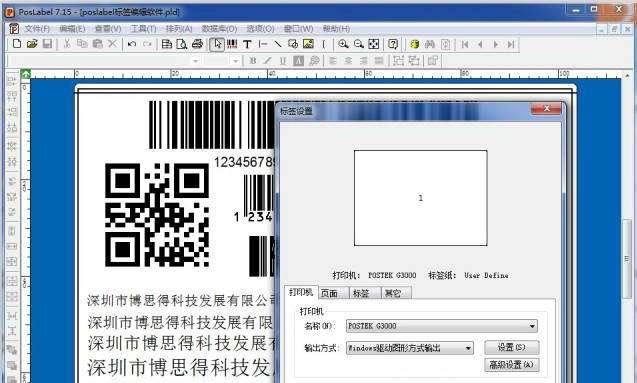This screenshot has height=383, width=637.
Task: Select the text tool T icon
Action: click(247, 44)
